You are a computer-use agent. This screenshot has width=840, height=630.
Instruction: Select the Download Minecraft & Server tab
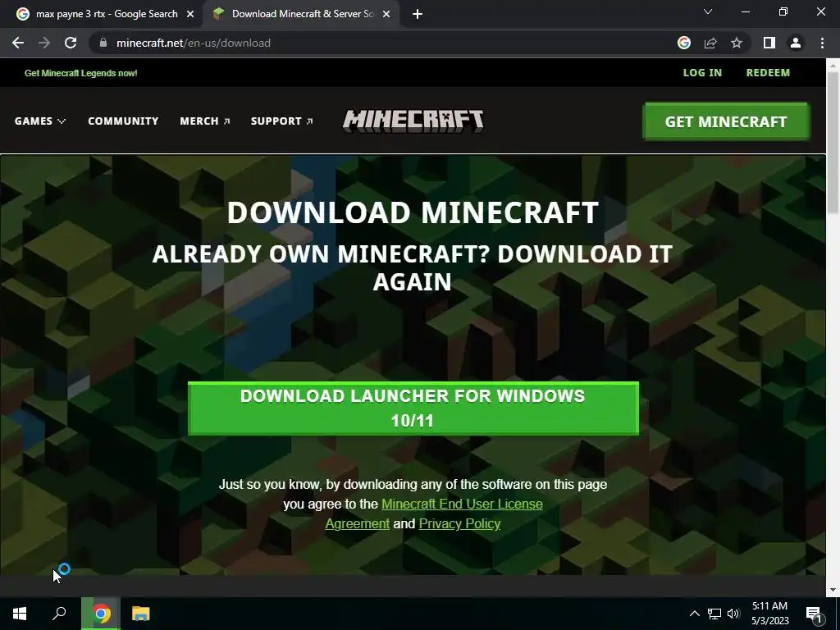[302, 14]
